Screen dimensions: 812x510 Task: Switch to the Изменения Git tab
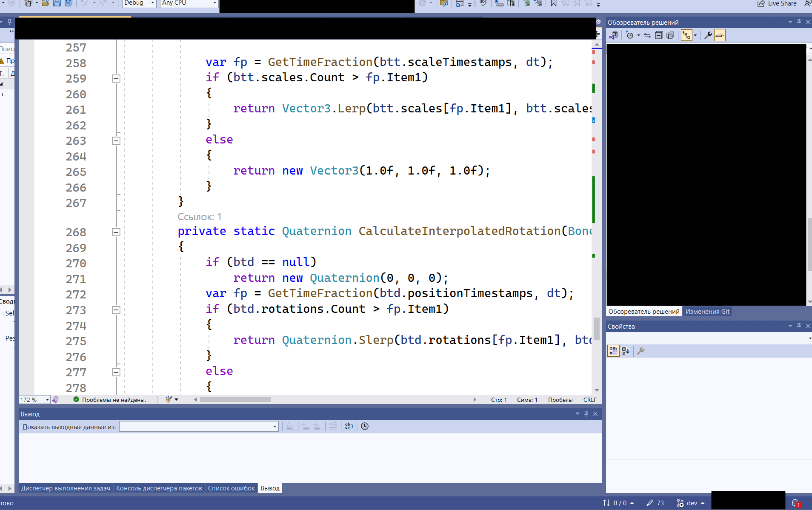tap(707, 312)
